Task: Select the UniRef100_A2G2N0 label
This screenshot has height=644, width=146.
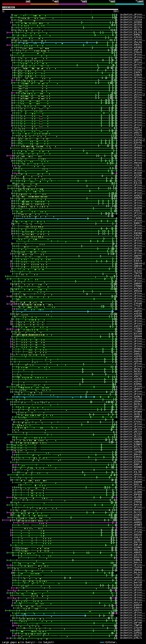Action: (131, 175)
